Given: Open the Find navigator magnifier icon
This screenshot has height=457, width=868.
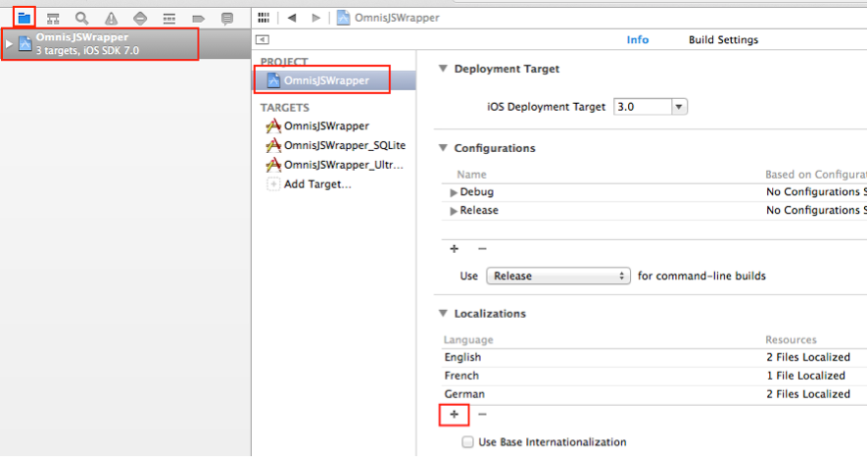Looking at the screenshot, I should click(x=82, y=19).
